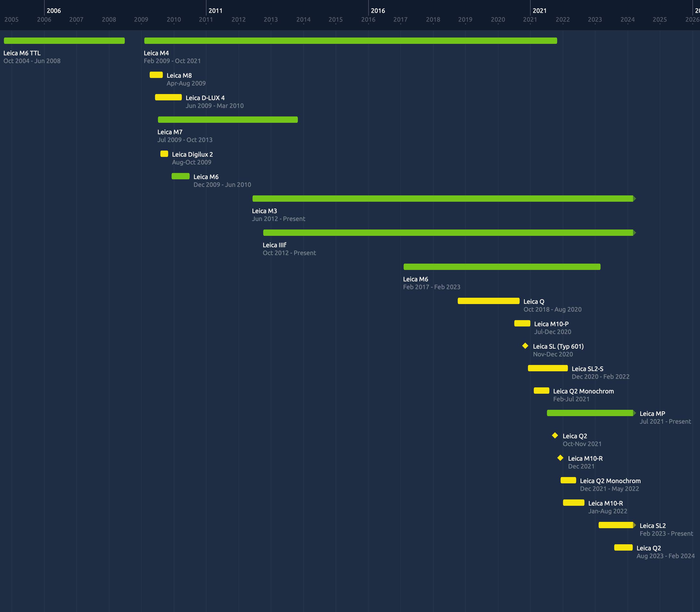Select the 2018 minor year tick
The image size is (700, 612).
tap(433, 19)
